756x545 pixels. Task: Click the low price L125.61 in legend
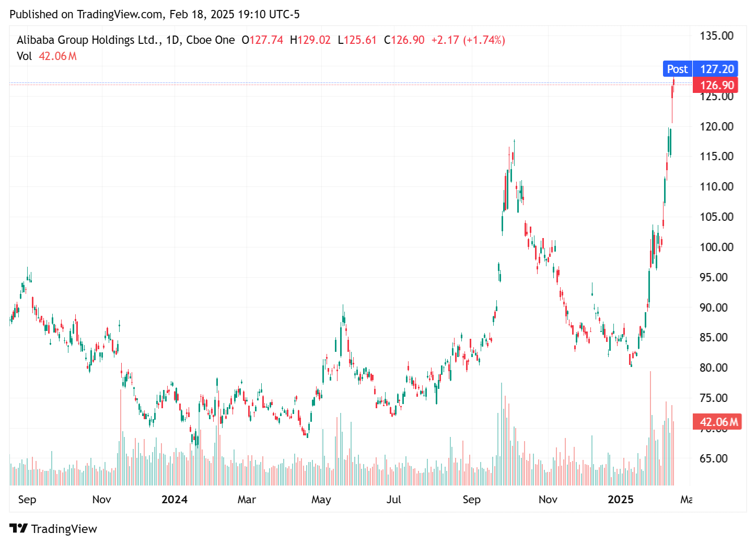click(358, 40)
